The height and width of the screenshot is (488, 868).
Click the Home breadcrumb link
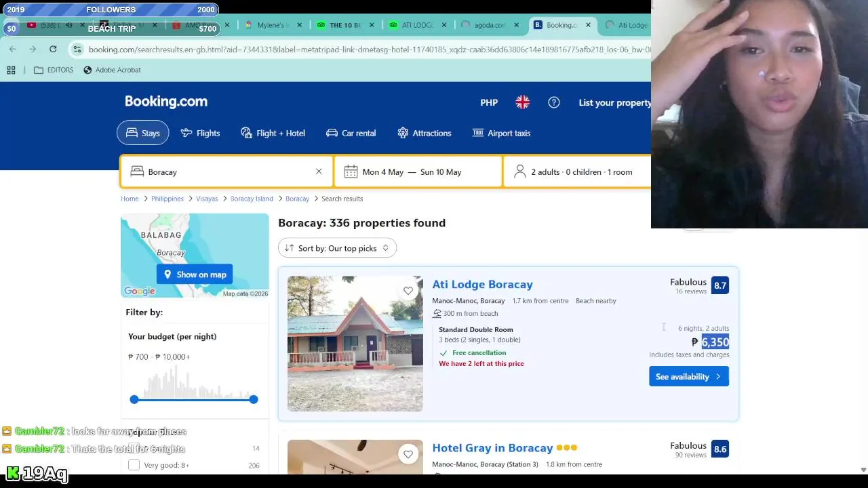tap(130, 199)
